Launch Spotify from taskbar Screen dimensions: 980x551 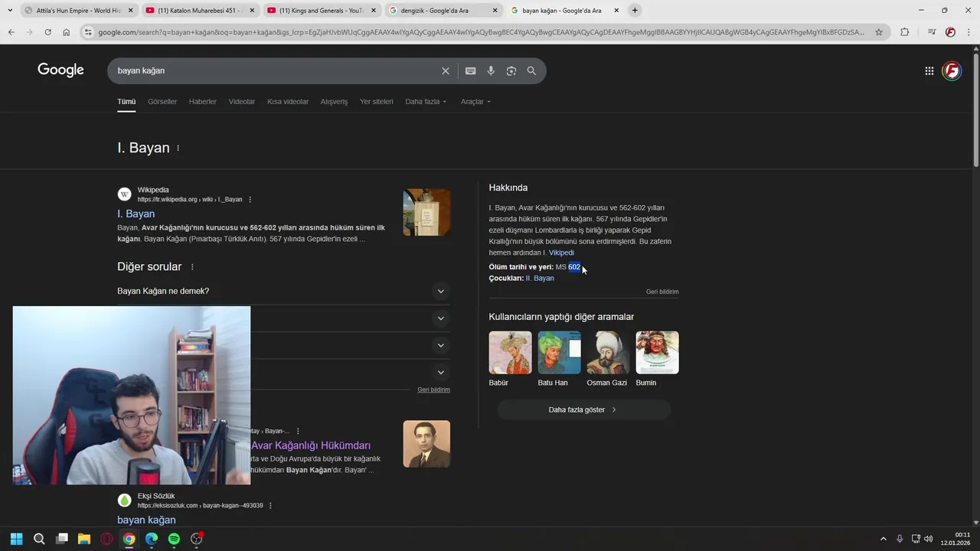tap(174, 539)
